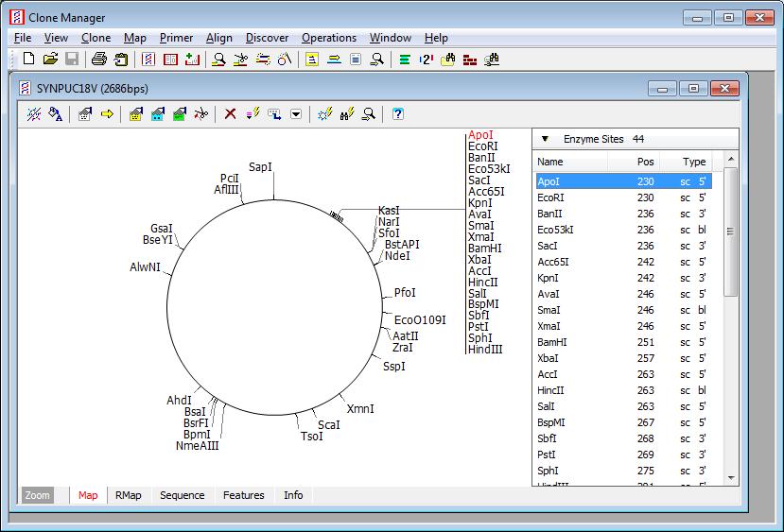Click the yellow right arrow icon
This screenshot has height=532, width=784.
point(107,114)
